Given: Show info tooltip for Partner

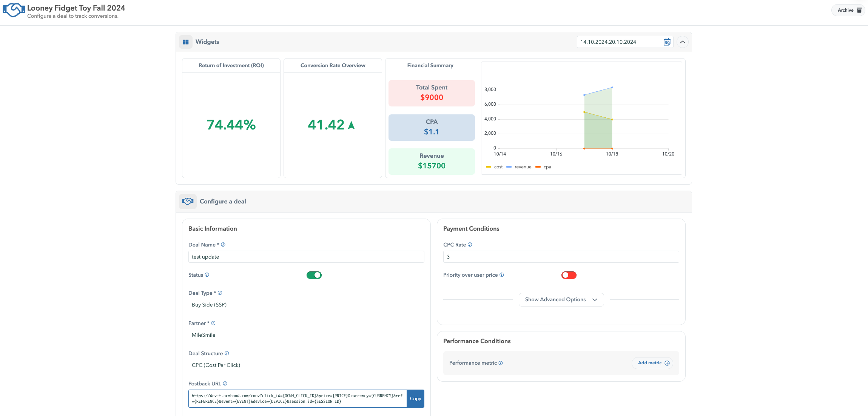Looking at the screenshot, I should [213, 323].
